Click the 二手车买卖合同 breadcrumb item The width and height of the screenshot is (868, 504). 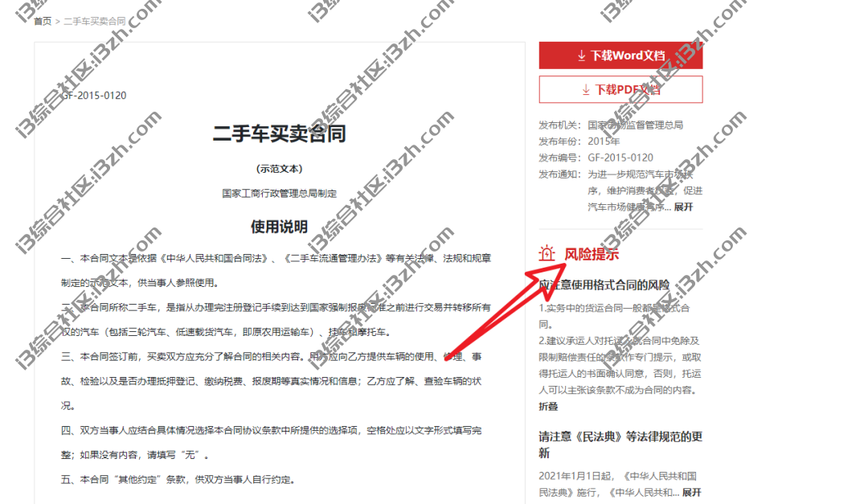(x=95, y=21)
